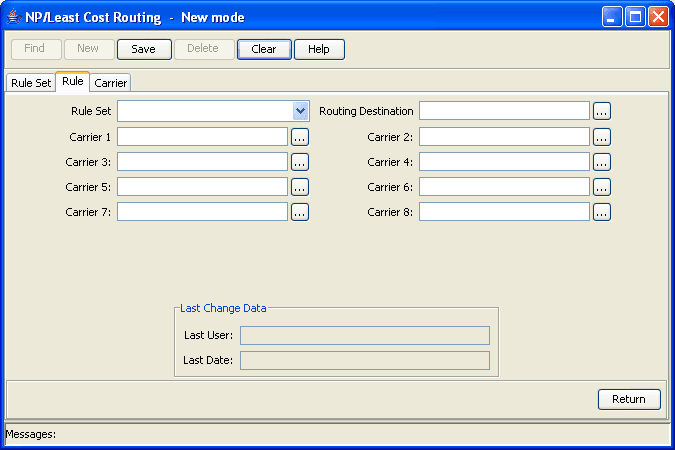The height and width of the screenshot is (450, 675).
Task: Click the Clear button
Action: [264, 49]
